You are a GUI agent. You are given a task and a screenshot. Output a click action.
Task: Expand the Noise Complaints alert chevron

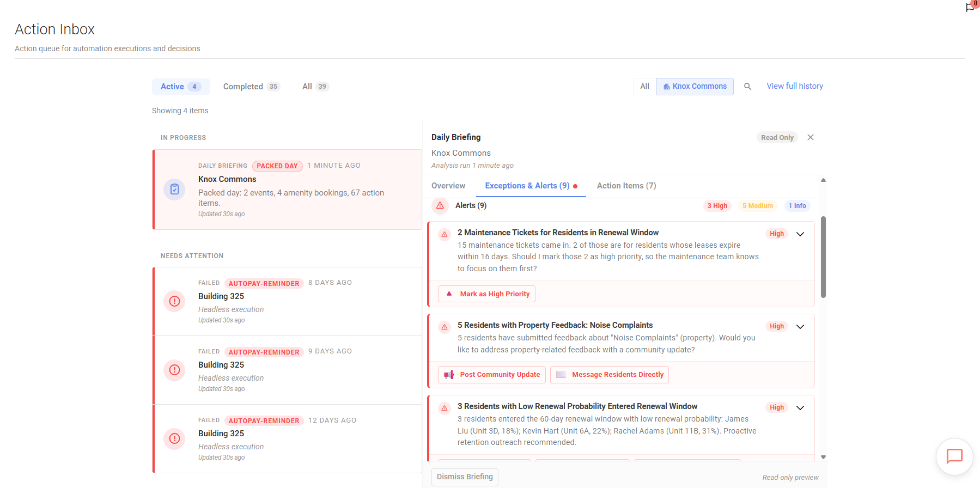[800, 327]
